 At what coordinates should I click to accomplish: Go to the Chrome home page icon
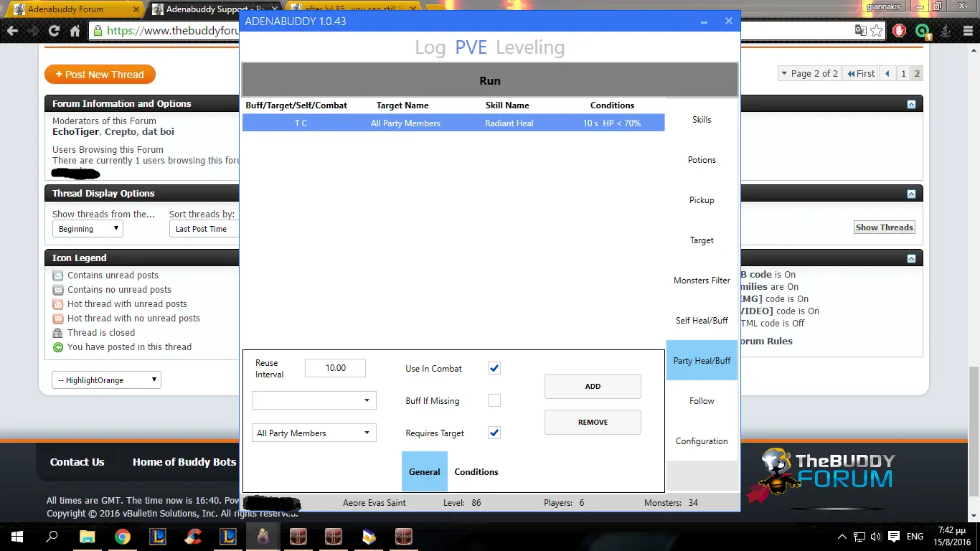[x=75, y=31]
